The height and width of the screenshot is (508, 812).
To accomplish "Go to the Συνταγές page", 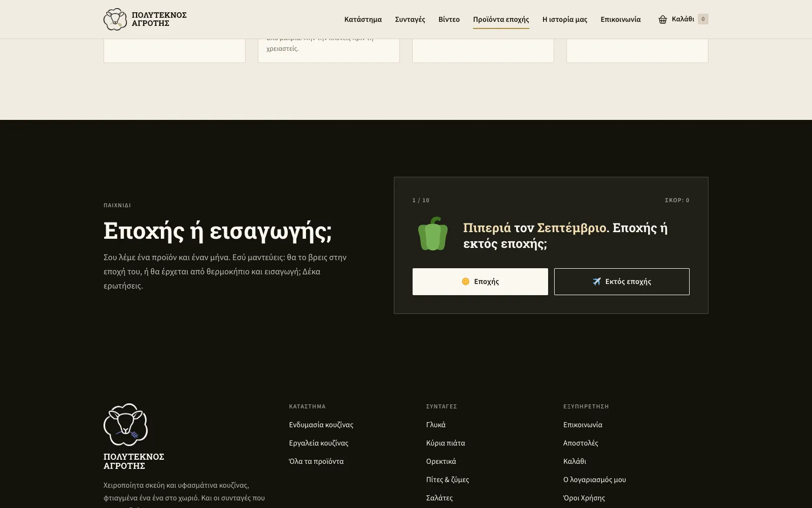I will [410, 19].
